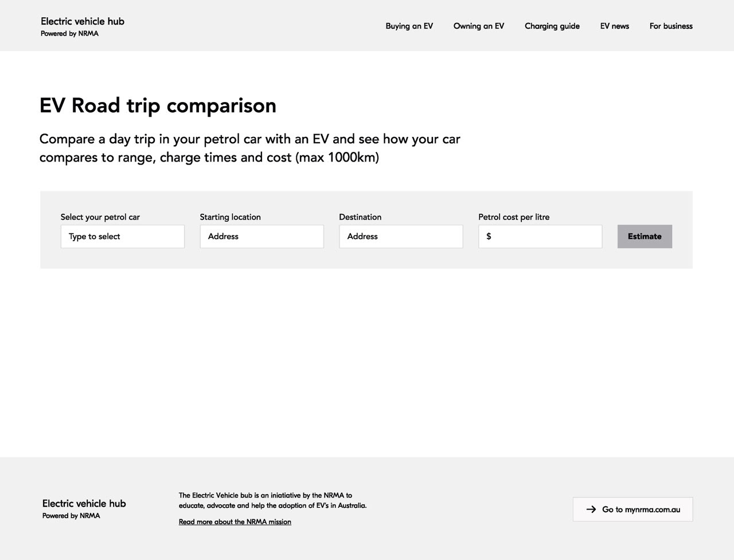The image size is (734, 560).
Task: Click the Destination field label
Action: click(x=360, y=217)
